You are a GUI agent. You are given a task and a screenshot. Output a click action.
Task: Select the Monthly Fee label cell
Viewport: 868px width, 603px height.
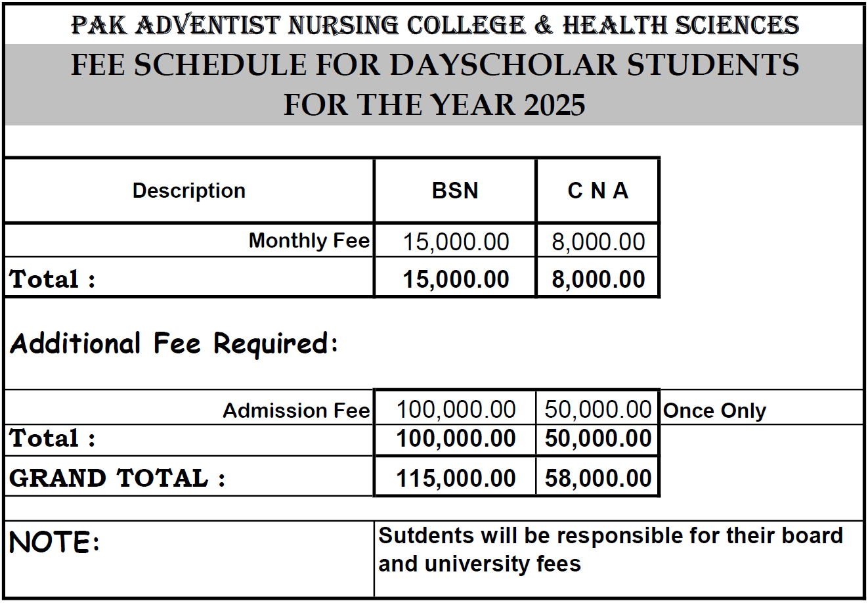tap(189, 240)
